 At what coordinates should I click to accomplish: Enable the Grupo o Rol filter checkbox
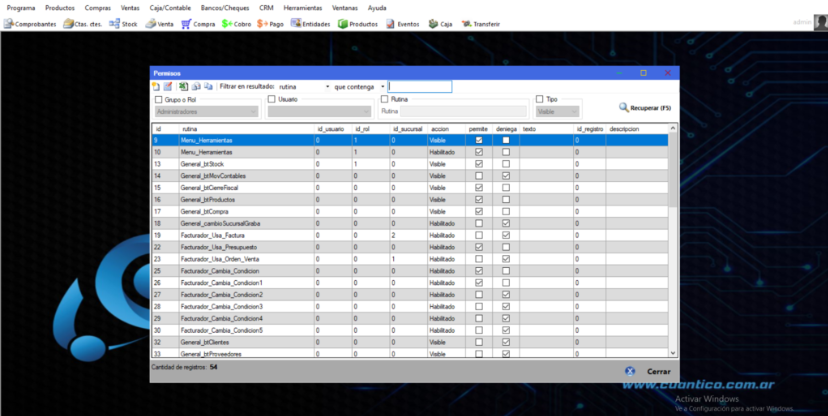point(158,99)
